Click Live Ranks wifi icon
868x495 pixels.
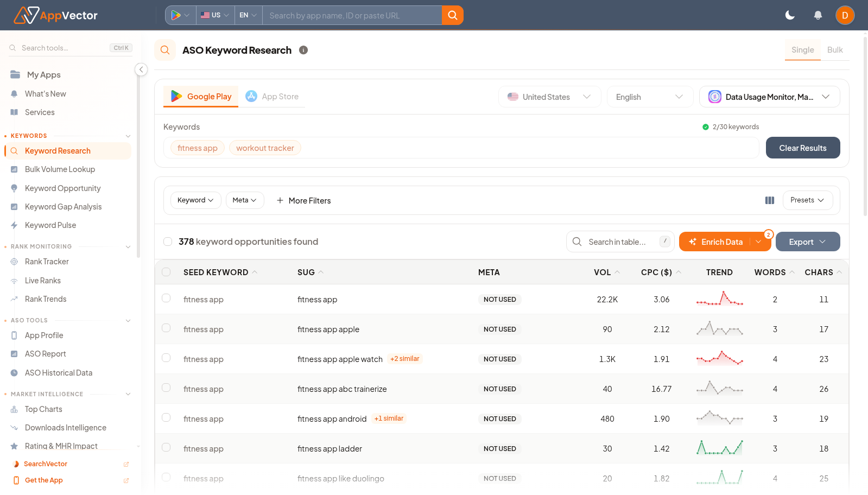(x=14, y=281)
